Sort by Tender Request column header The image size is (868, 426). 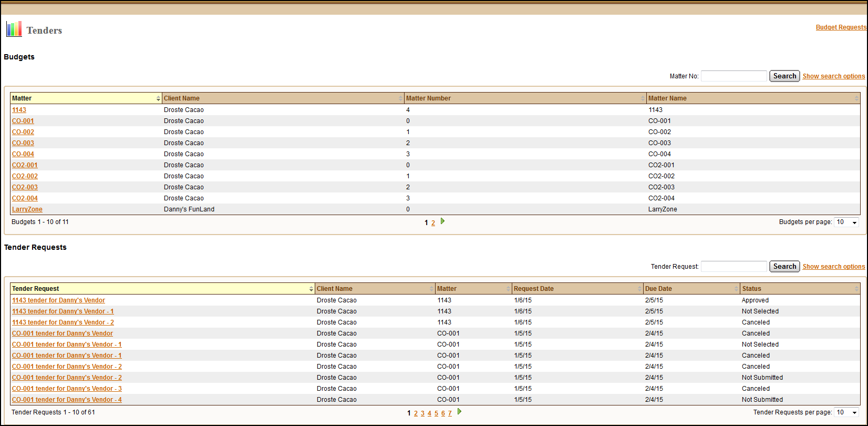click(162, 289)
